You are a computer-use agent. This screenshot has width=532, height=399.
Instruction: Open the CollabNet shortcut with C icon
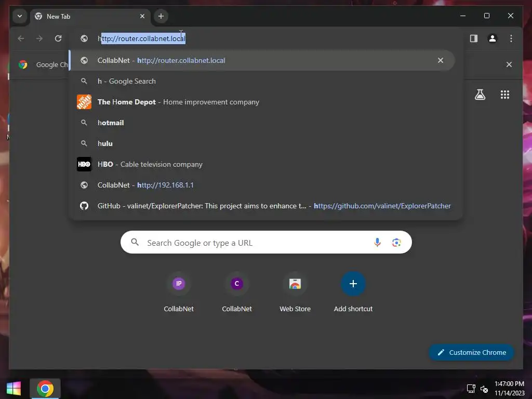point(237,292)
